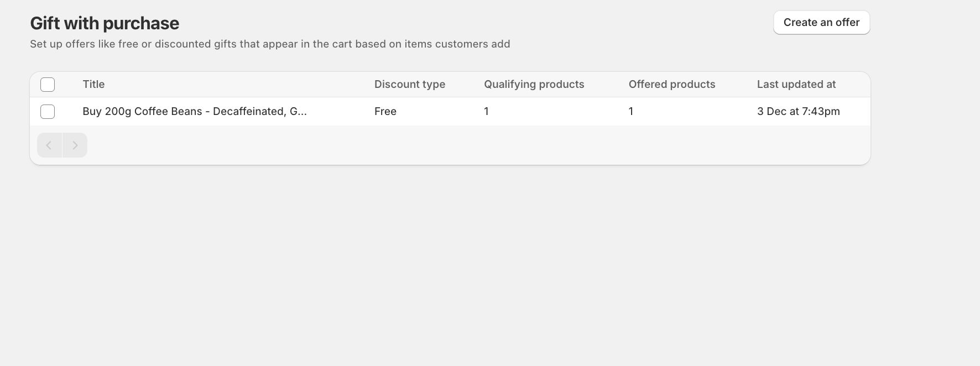Click the Title column header
Viewport: 980px width, 366px height.
tap(93, 85)
